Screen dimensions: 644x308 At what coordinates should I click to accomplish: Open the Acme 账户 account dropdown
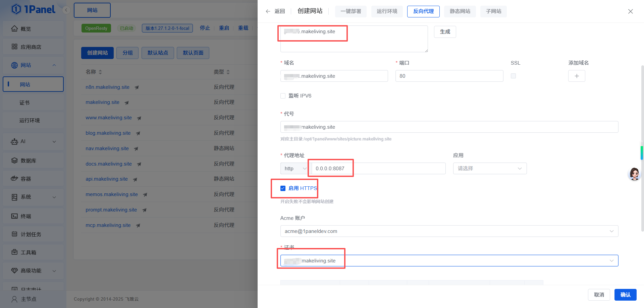449,231
